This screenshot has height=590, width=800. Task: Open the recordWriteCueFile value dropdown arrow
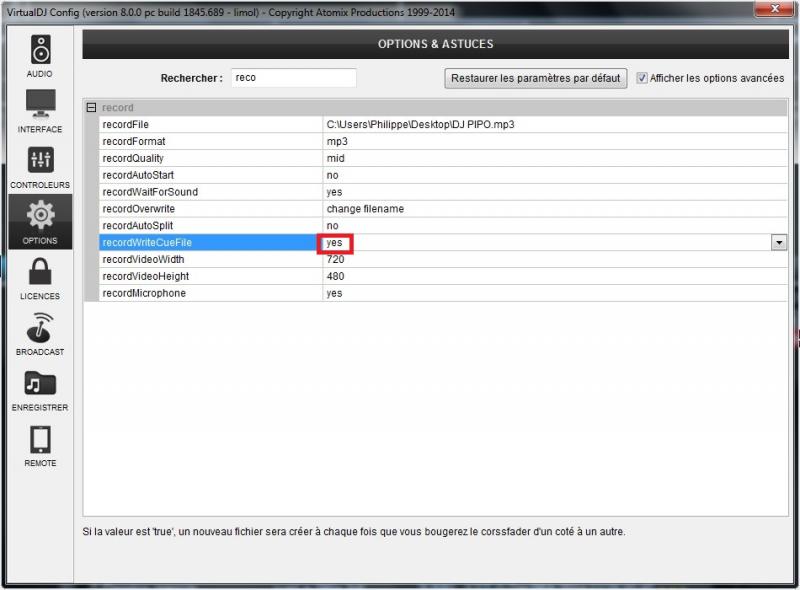point(779,243)
